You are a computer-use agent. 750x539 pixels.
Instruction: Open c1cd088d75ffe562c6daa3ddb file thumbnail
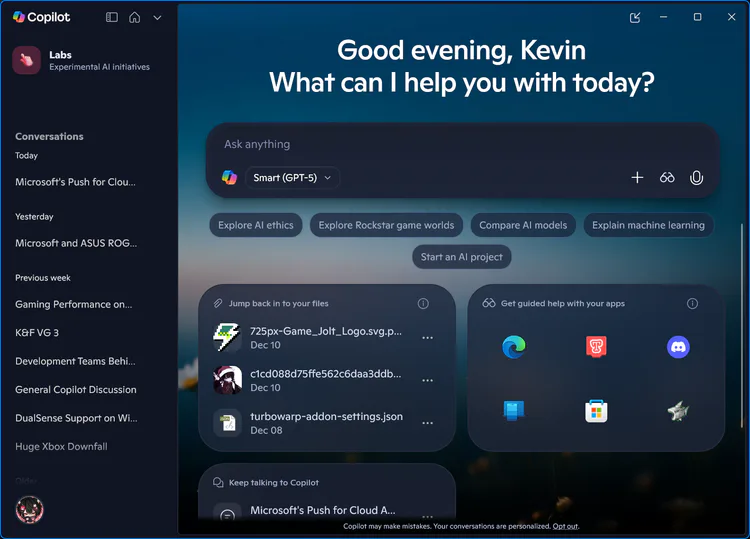(x=227, y=380)
